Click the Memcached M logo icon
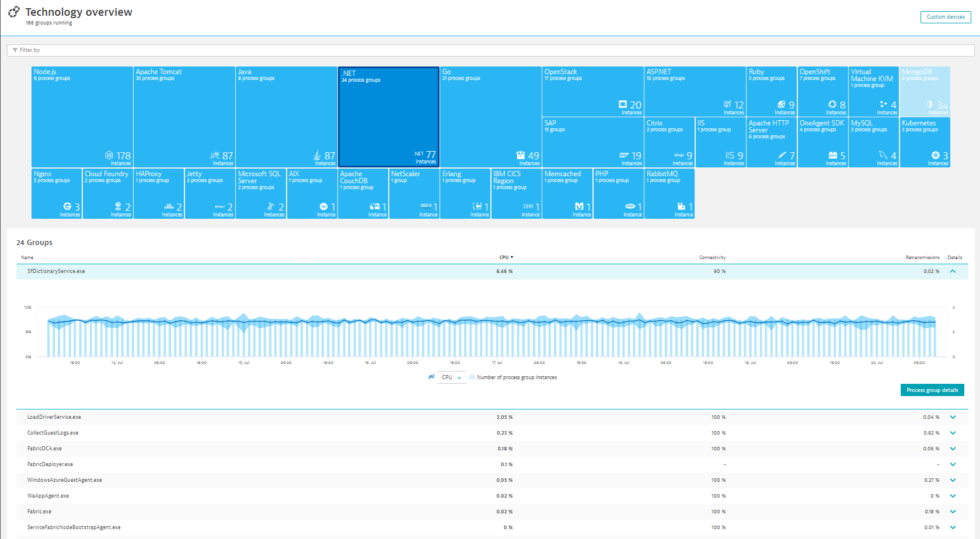The image size is (980, 539). click(579, 206)
